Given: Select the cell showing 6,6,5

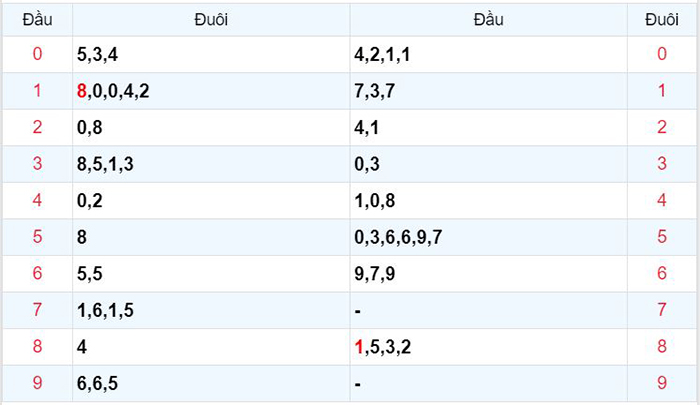Looking at the screenshot, I should [211, 384].
